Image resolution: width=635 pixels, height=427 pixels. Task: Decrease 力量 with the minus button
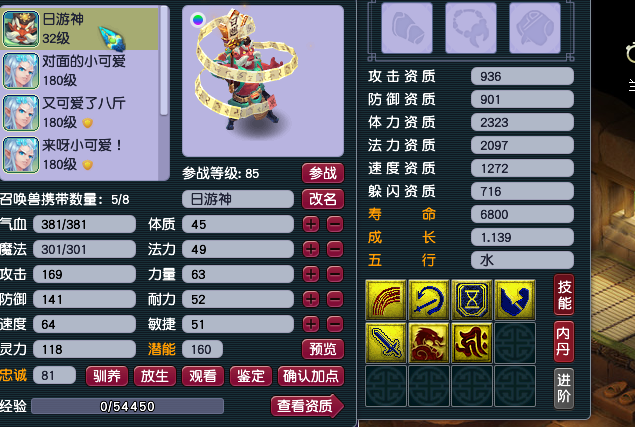click(335, 274)
